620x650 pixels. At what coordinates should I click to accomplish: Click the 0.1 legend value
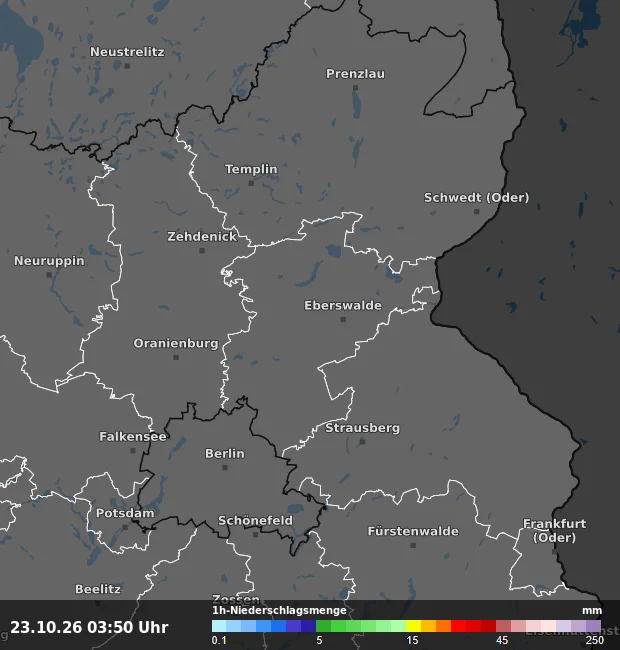tap(219, 640)
